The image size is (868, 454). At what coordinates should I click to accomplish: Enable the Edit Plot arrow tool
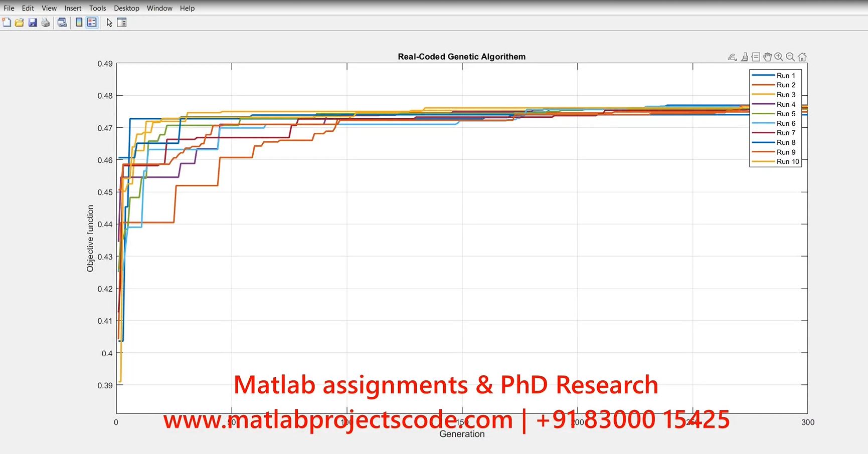(x=109, y=23)
